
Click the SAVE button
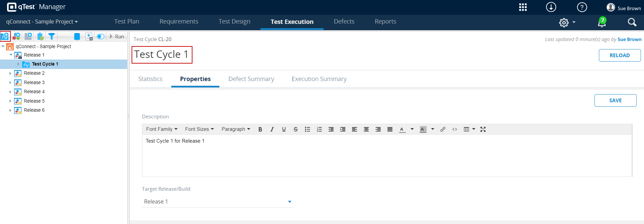[615, 101]
